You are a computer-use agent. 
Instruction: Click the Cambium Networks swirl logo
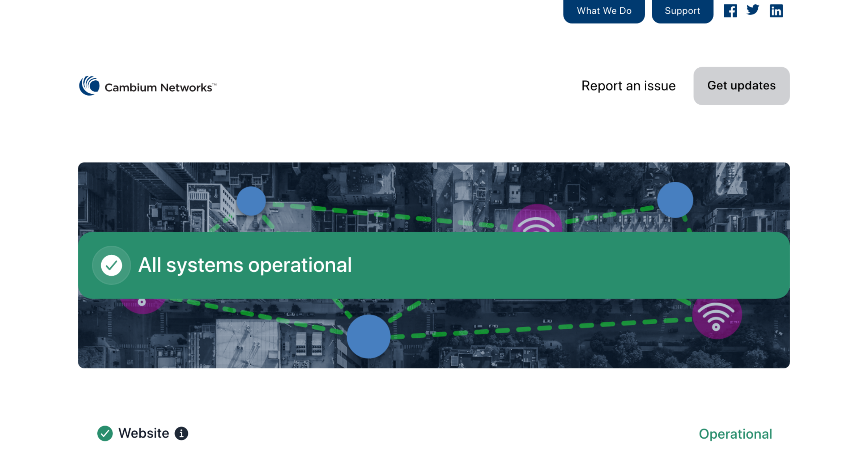tap(89, 86)
